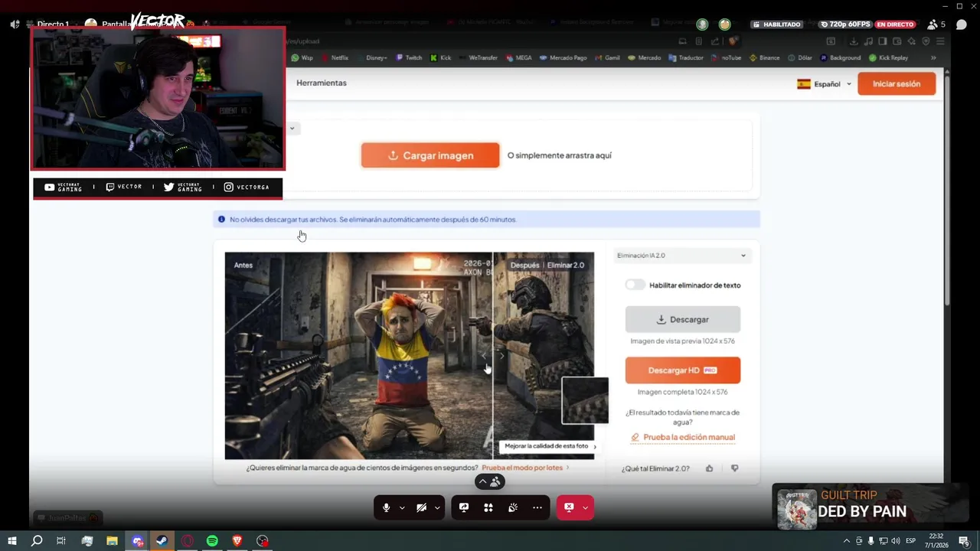Open the soundboard party icon
The height and width of the screenshot is (551, 980).
(x=513, y=507)
